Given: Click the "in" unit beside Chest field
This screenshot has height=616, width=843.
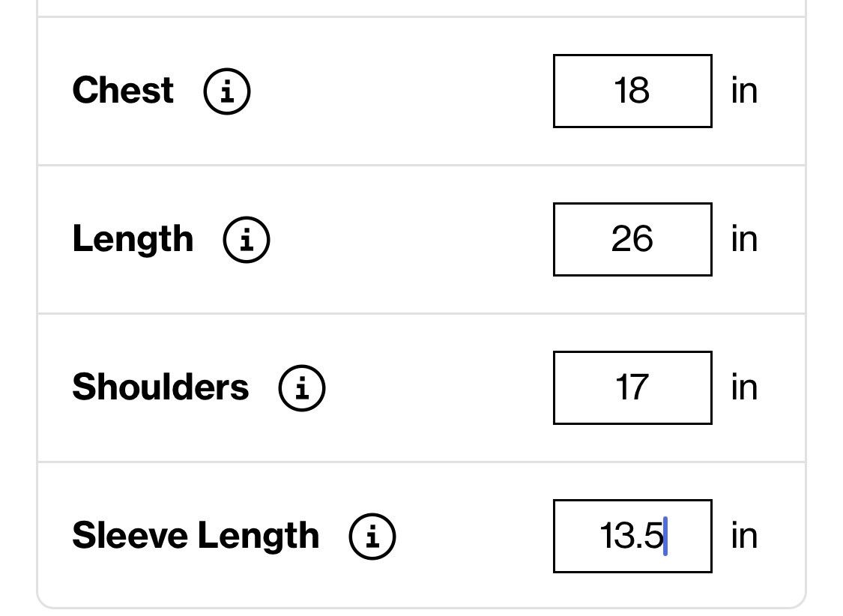Looking at the screenshot, I should pos(745,91).
